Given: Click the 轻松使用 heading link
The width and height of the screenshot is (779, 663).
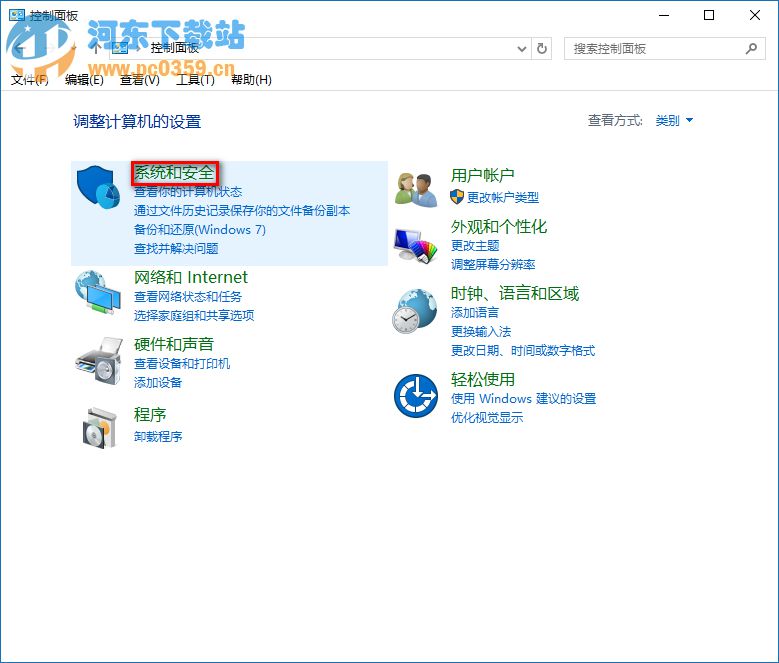Looking at the screenshot, I should [x=482, y=379].
